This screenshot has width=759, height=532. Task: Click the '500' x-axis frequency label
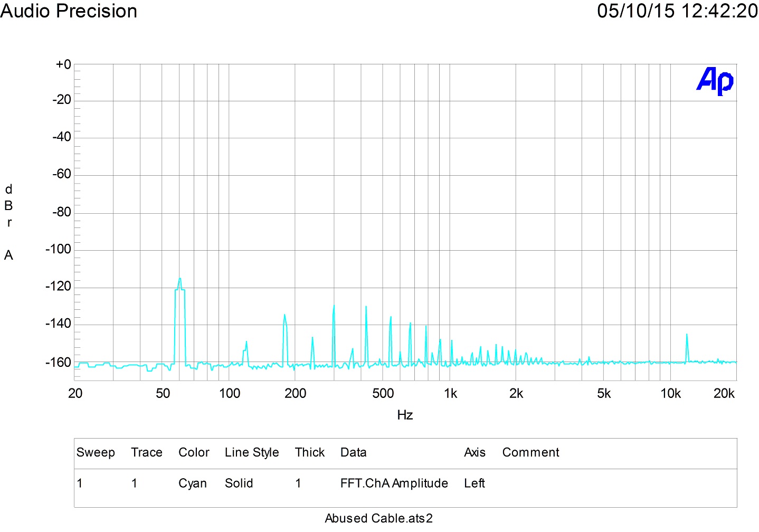[383, 393]
